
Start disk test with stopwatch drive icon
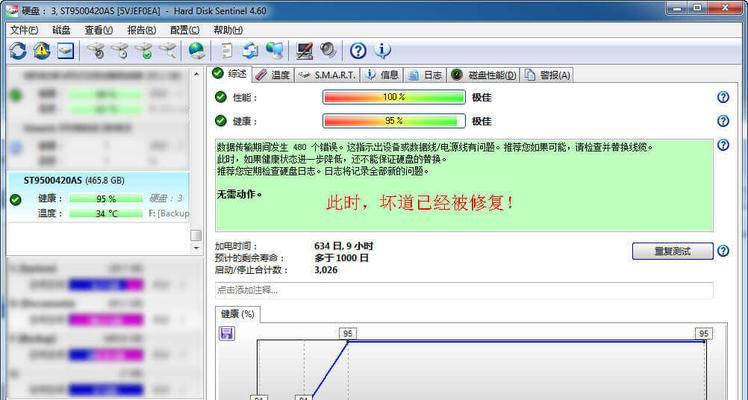pos(96,51)
